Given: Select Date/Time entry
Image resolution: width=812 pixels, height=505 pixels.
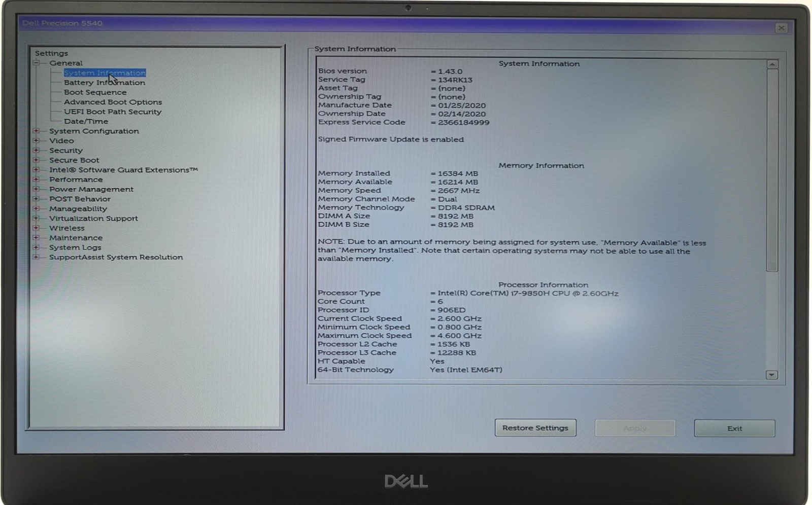Looking at the screenshot, I should click(x=86, y=121).
